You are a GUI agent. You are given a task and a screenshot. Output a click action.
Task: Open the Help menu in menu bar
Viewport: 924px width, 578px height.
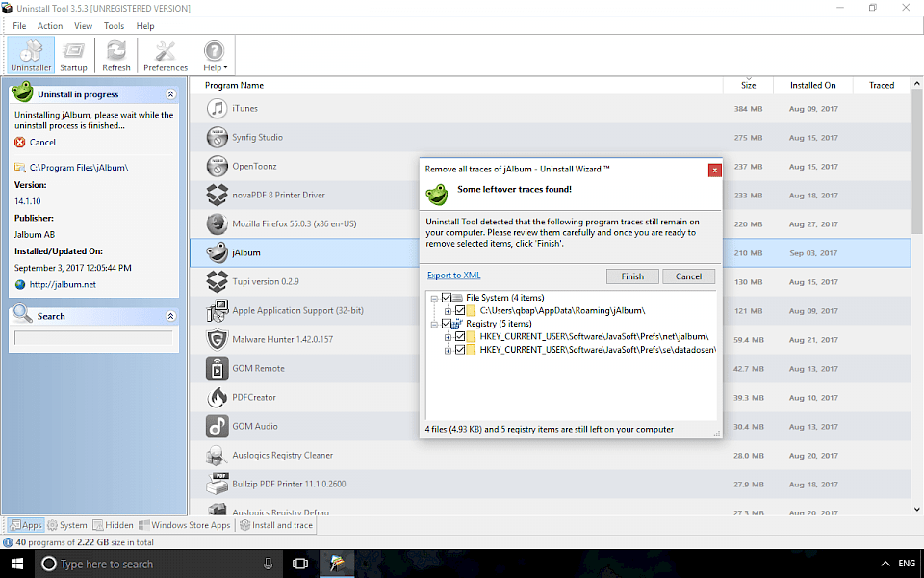[145, 26]
